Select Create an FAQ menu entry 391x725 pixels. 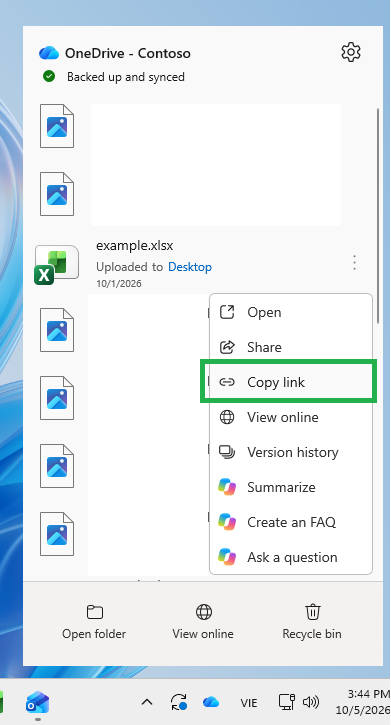pos(291,522)
